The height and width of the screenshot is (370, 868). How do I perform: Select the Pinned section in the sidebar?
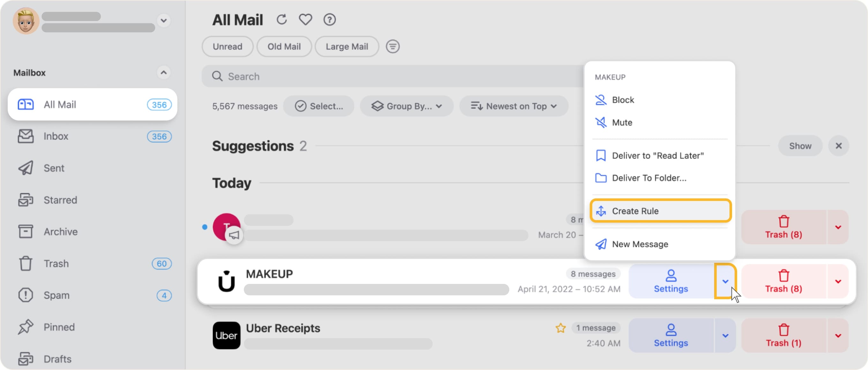click(59, 327)
